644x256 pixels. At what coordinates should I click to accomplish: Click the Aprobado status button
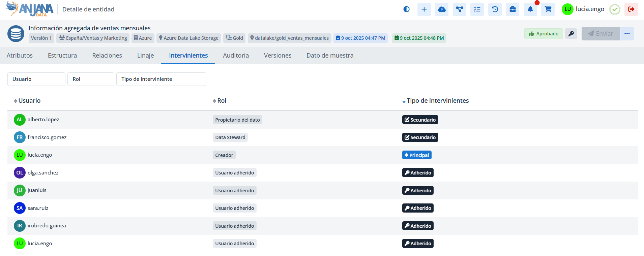tap(543, 34)
